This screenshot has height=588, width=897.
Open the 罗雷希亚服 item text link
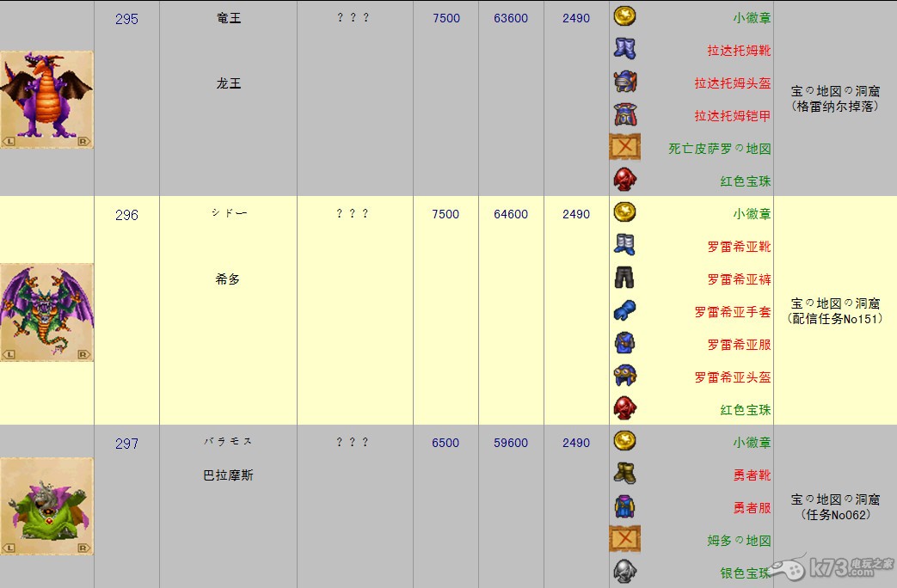(x=739, y=345)
